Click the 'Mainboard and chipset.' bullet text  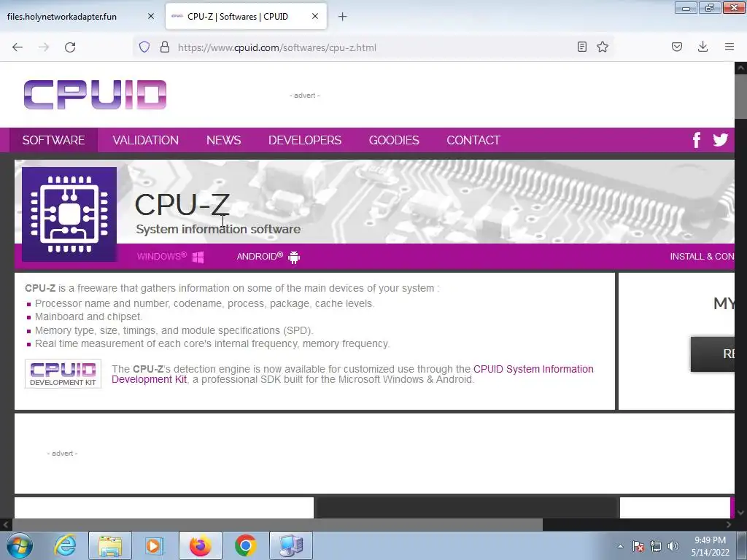pos(88,316)
